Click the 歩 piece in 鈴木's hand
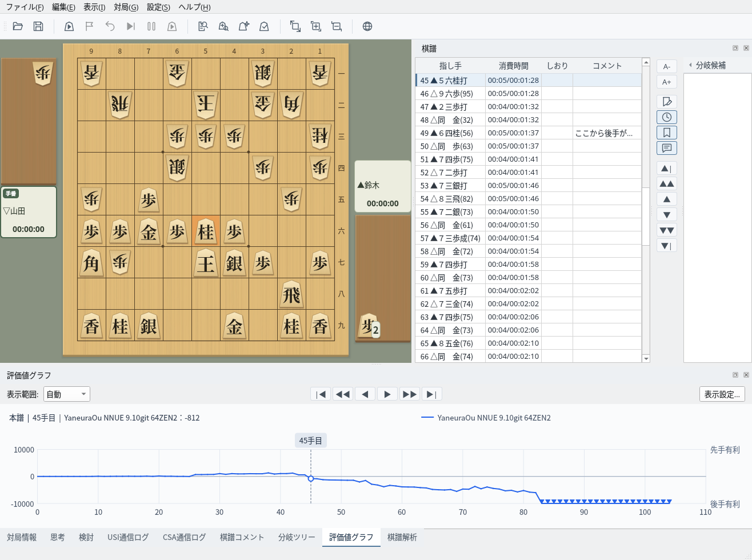This screenshot has width=752, height=560. click(x=369, y=326)
